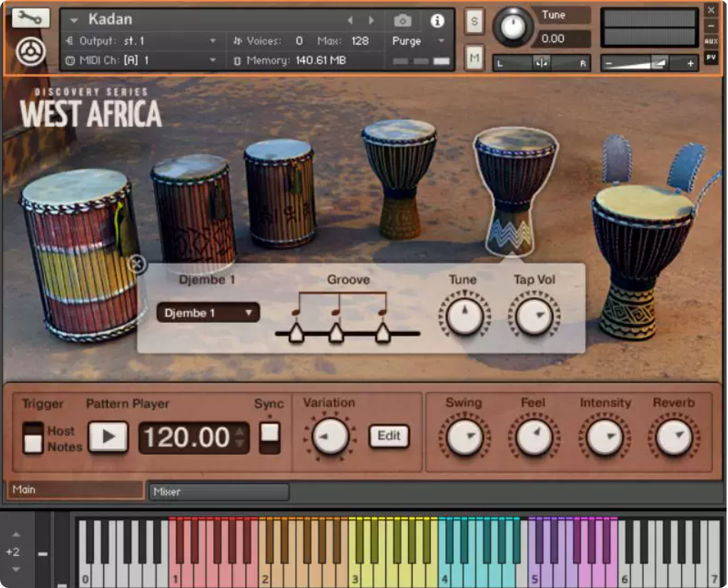Decrease volume with the minus button
Screen dimensions: 728x588
(608, 63)
